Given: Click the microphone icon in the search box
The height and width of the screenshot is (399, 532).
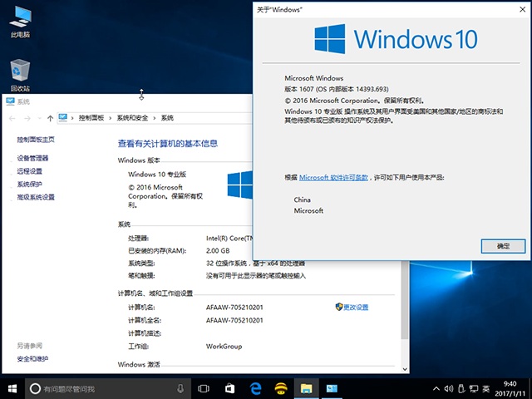Looking at the screenshot, I should pos(180,388).
